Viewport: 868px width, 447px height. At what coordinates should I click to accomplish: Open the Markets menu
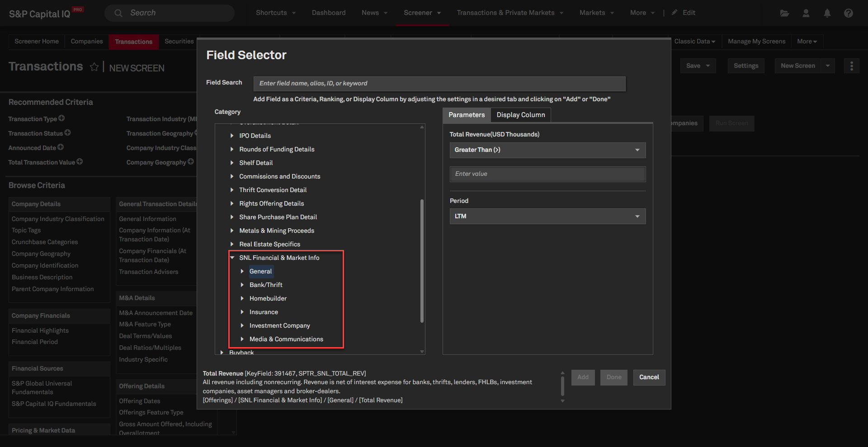pyautogui.click(x=597, y=13)
